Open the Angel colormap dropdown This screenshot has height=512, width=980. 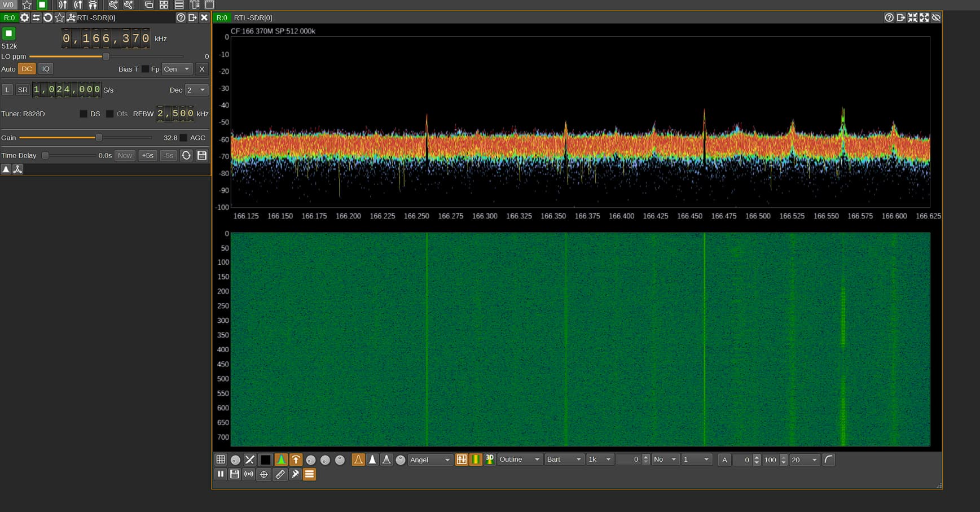tap(430, 460)
